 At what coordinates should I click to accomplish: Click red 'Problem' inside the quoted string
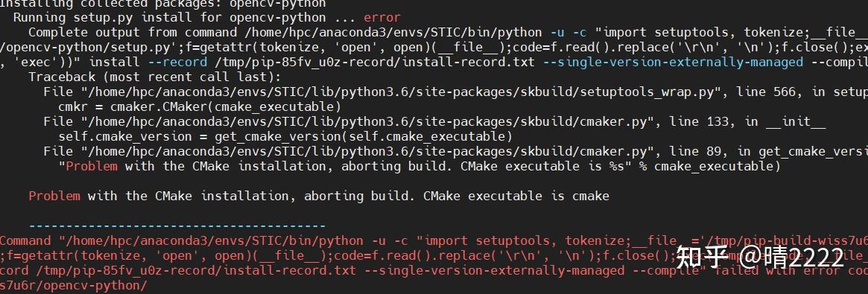point(92,166)
